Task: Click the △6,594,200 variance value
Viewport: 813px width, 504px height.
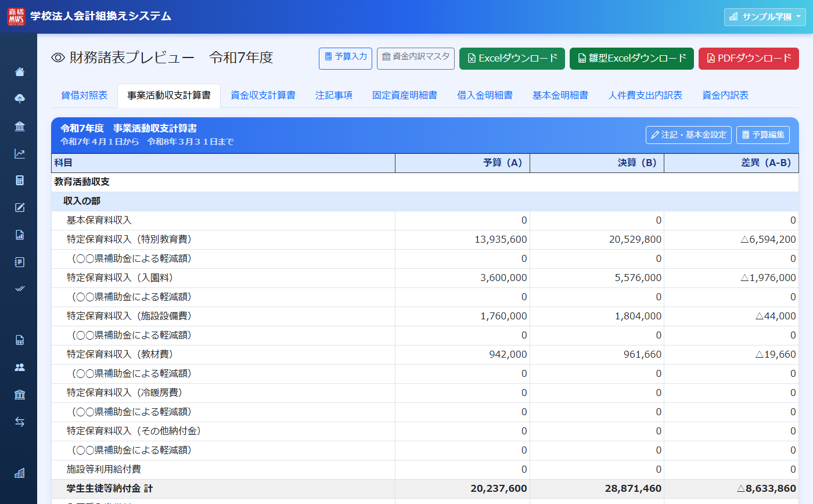Action: tap(768, 240)
